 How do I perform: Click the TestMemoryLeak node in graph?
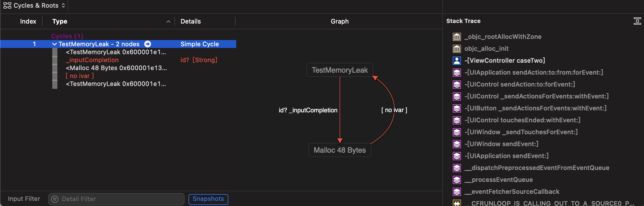(x=340, y=70)
